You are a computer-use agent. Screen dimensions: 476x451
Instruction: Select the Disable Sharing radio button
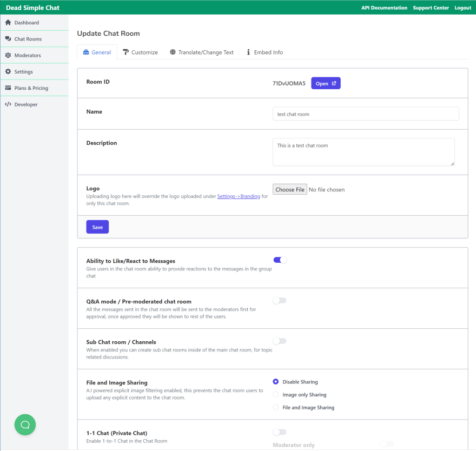[276, 381]
